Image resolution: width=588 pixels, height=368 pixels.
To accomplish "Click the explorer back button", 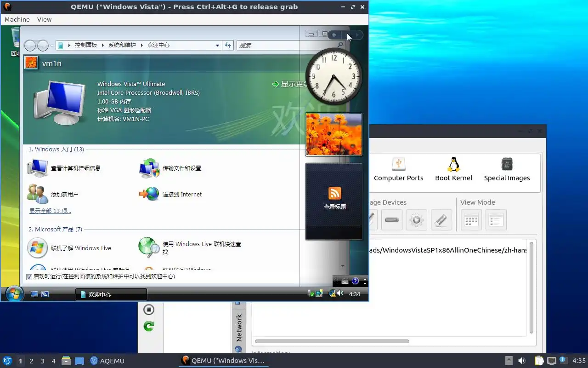I will pyautogui.click(x=30, y=45).
